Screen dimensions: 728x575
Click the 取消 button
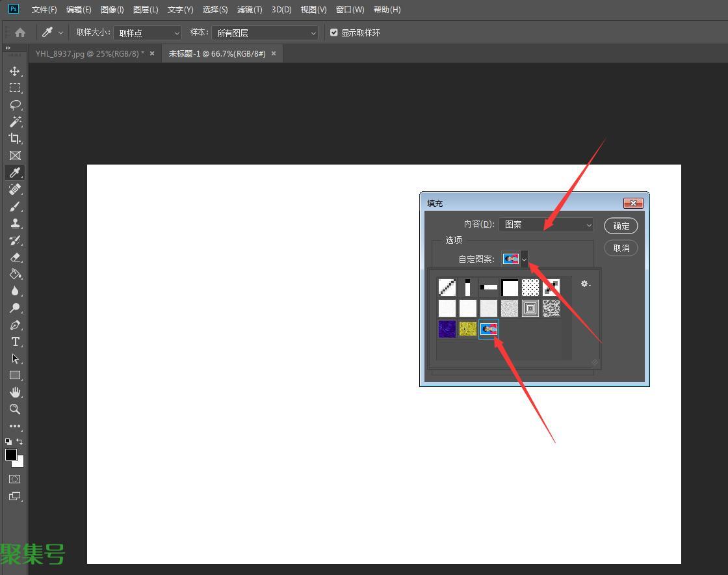click(621, 248)
